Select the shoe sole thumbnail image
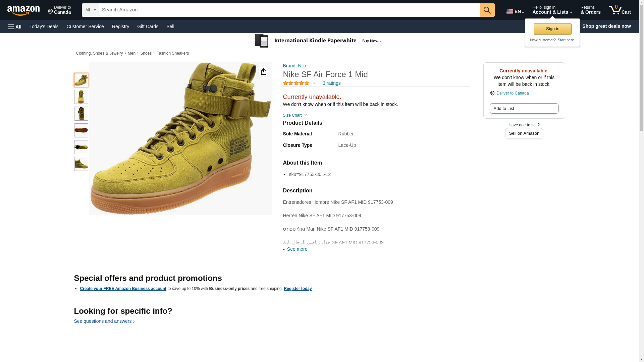This screenshot has width=644, height=362. [81, 130]
